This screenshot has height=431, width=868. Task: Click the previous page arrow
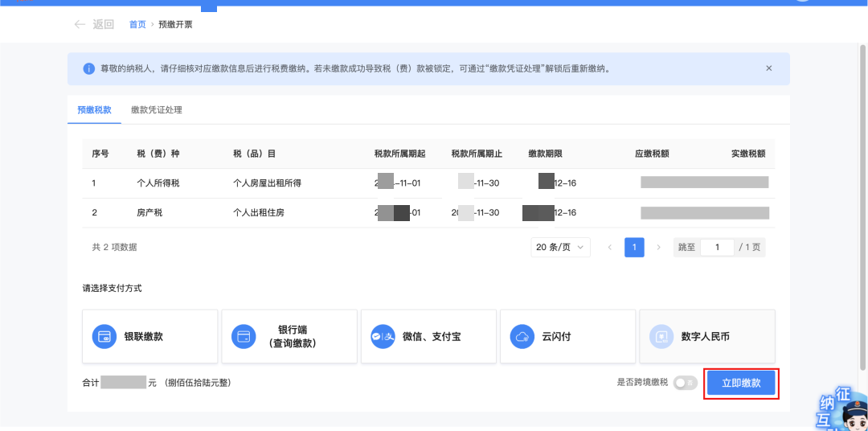click(x=610, y=247)
